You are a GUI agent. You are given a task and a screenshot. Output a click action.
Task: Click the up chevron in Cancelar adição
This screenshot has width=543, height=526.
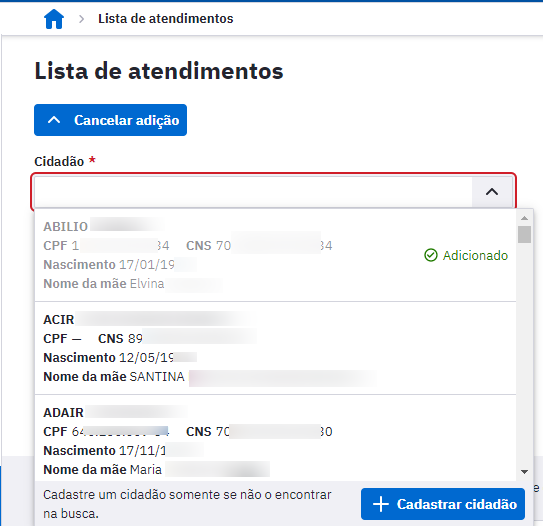[x=54, y=120]
